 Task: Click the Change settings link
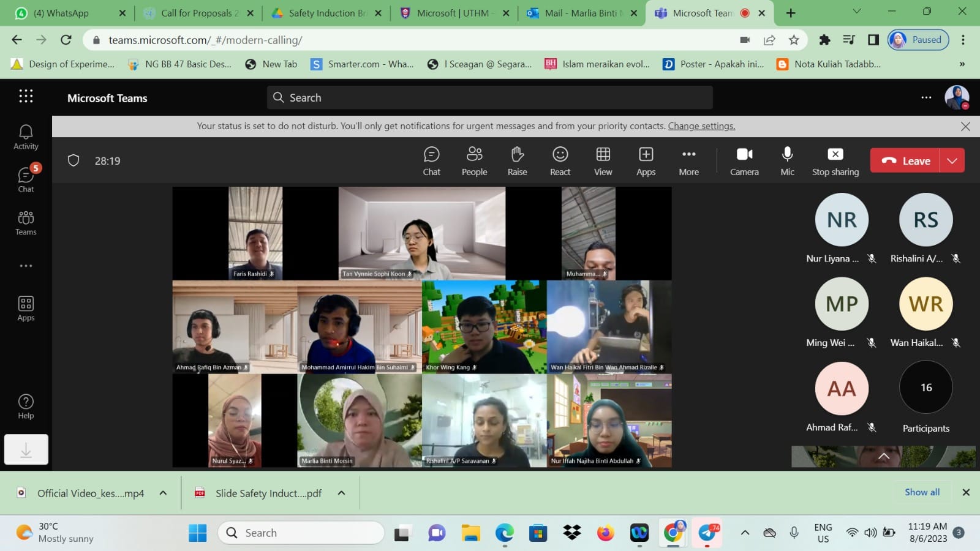[701, 126]
